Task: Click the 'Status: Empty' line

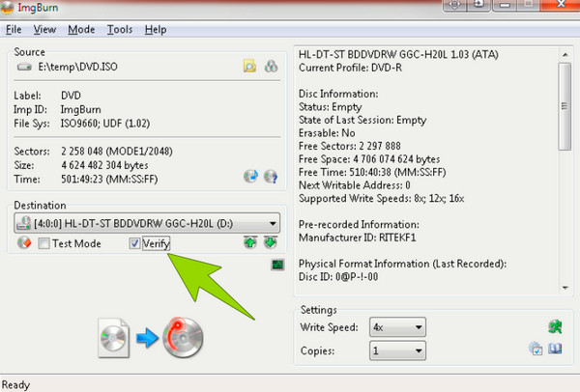Action: coord(331,107)
